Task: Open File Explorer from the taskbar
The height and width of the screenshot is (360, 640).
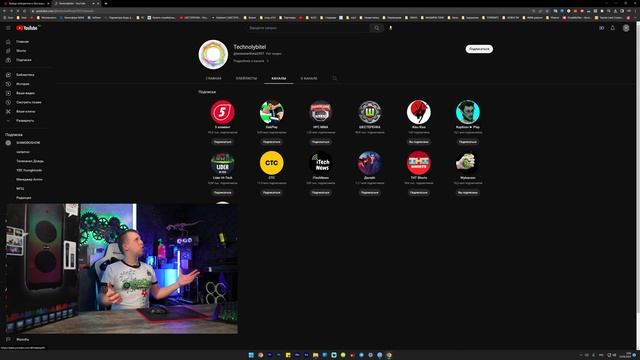Action: point(316,355)
